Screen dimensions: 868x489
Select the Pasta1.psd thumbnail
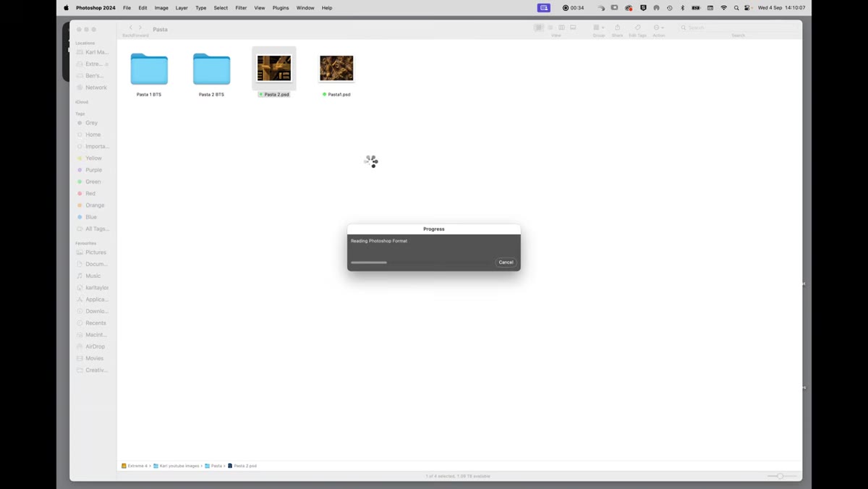pyautogui.click(x=336, y=68)
